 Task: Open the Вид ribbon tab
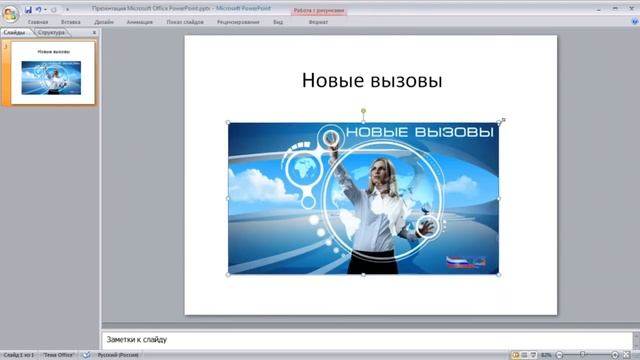(x=278, y=22)
